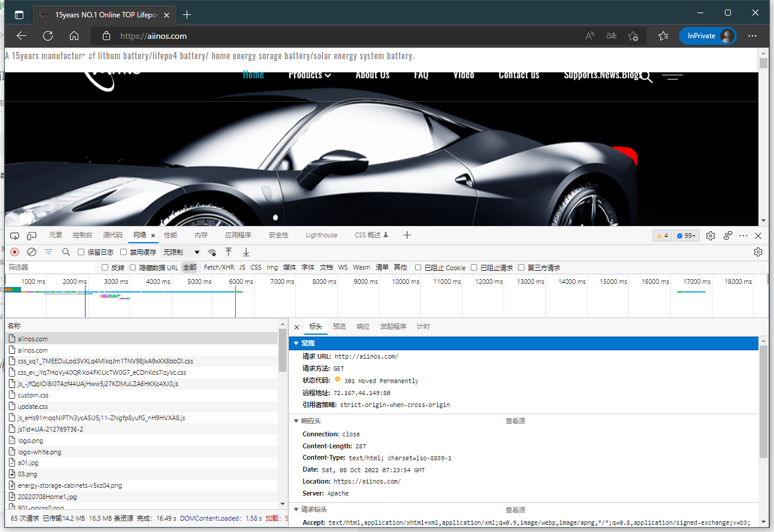The image size is (774, 532).
Task: Check the 反转 filter option
Action: tap(105, 268)
